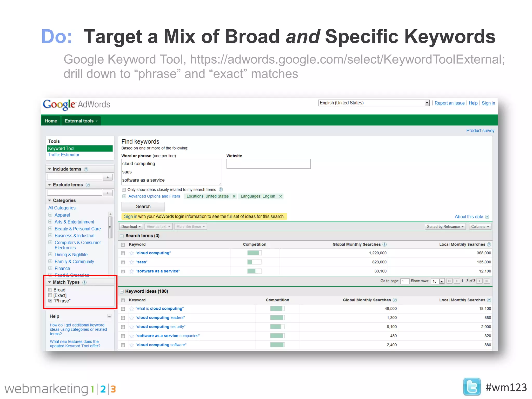Star "software as a service companies" keyword
The image size is (532, 399).
(132, 336)
